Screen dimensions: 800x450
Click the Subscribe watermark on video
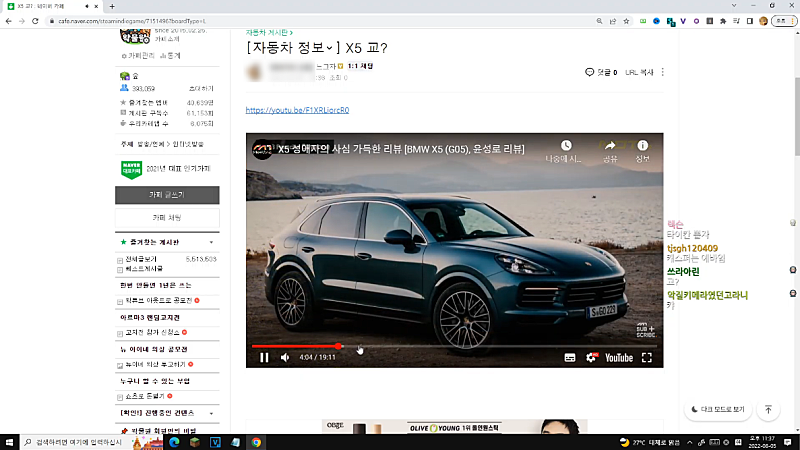point(645,330)
